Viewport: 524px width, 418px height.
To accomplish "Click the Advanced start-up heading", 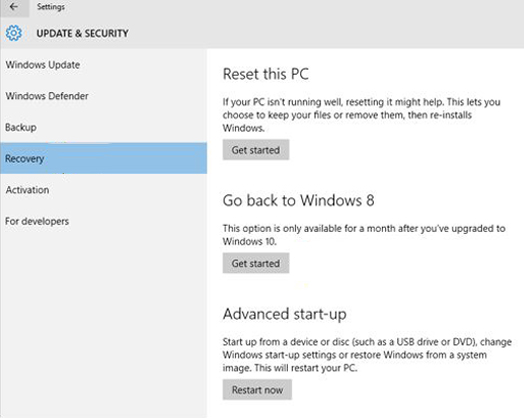I will tap(285, 314).
